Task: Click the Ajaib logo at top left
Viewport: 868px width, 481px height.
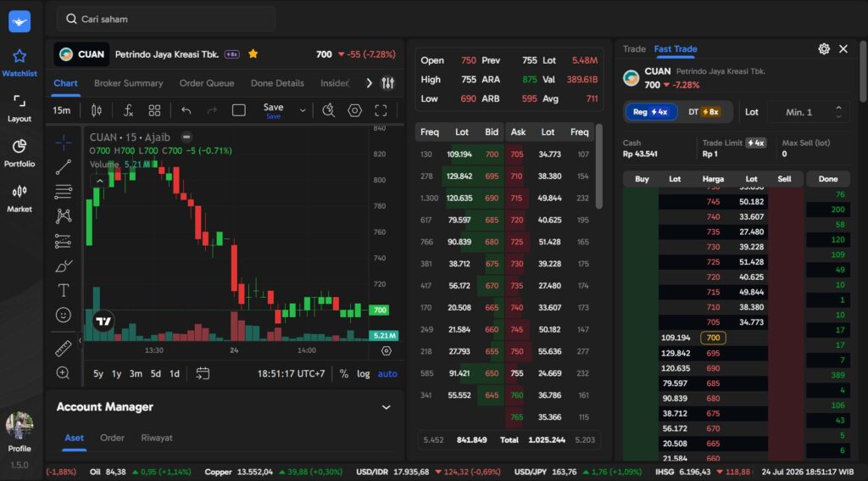Action: [19, 21]
